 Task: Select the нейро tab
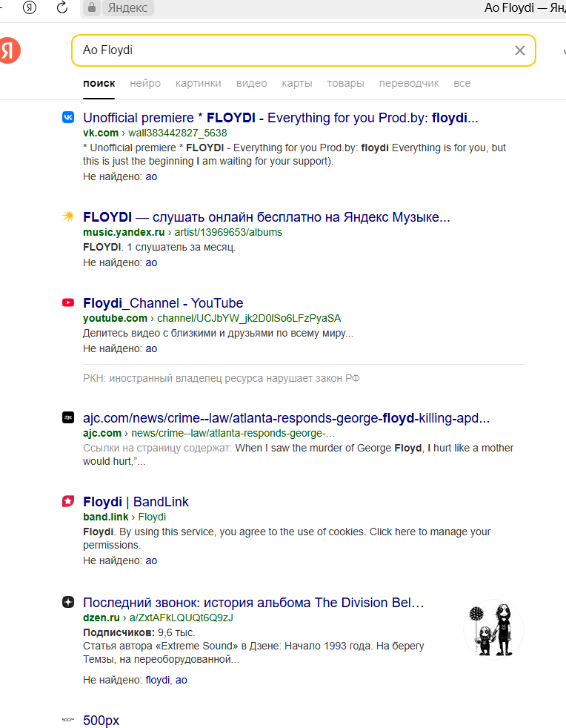145,83
